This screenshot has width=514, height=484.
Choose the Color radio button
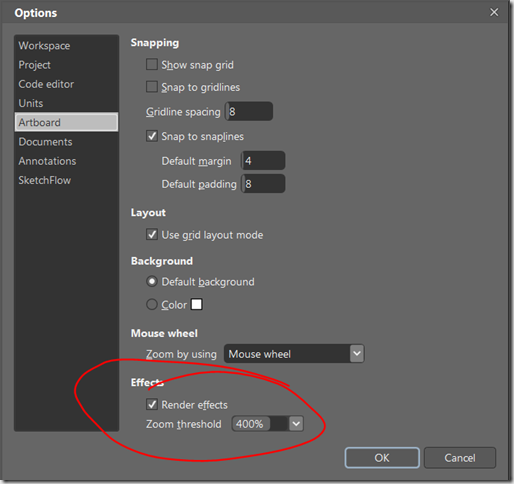click(x=152, y=304)
